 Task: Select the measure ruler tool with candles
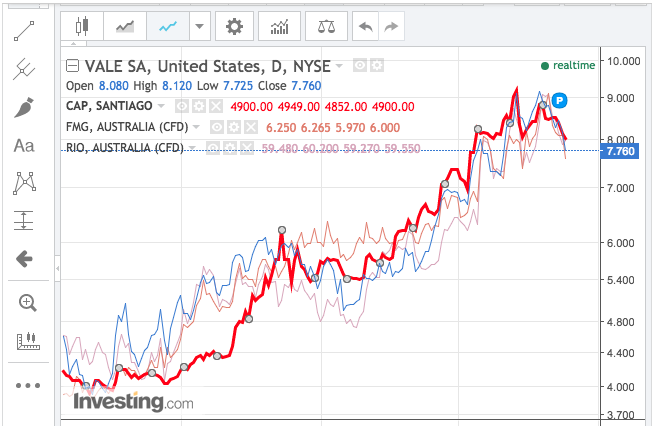click(x=28, y=341)
